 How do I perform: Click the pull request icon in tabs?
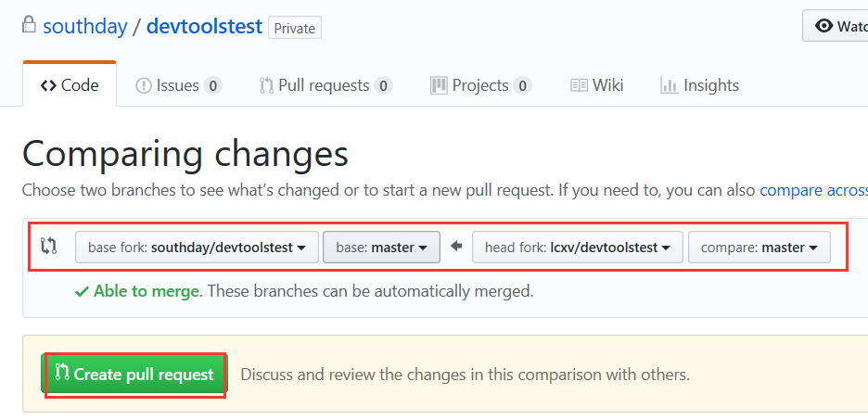tap(266, 86)
